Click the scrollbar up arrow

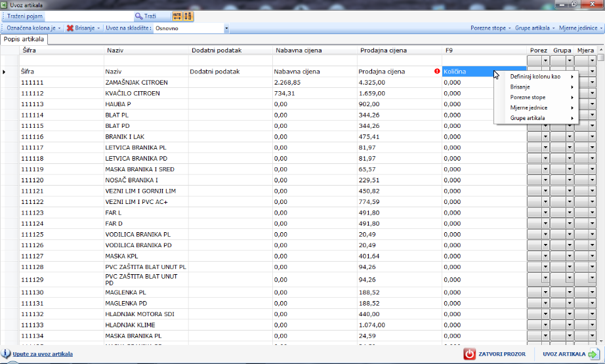(601, 50)
